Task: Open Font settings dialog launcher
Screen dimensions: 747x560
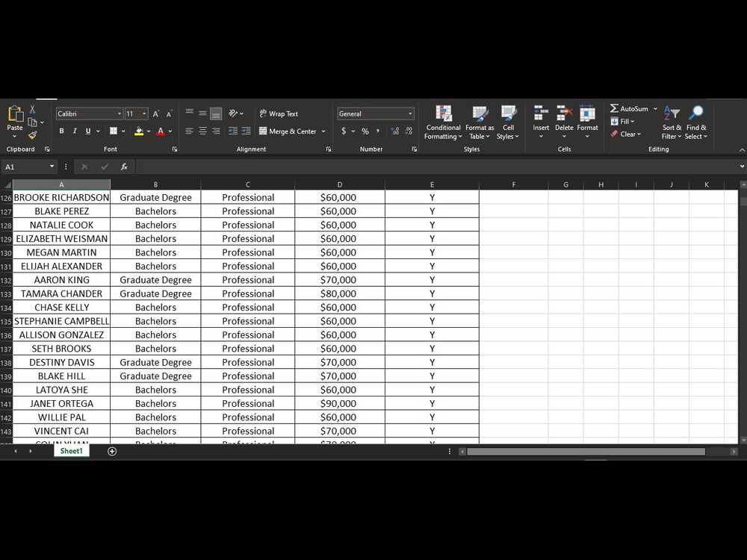Action: tap(175, 149)
